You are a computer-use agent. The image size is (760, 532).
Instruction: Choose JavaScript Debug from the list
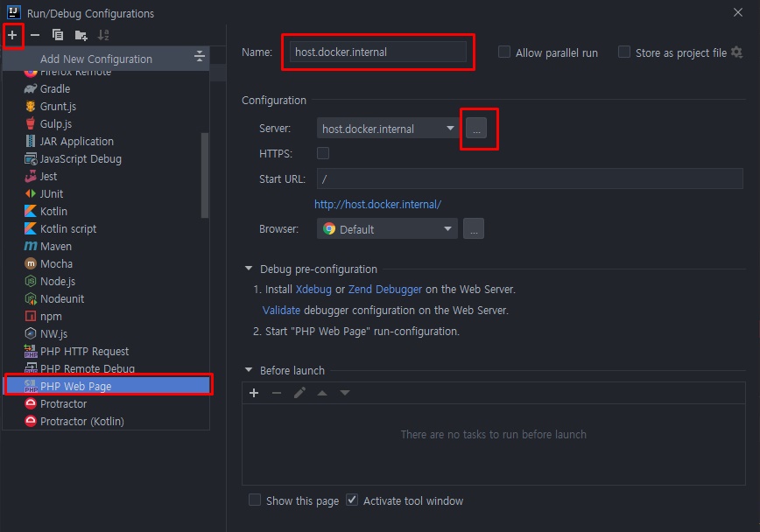click(x=107, y=159)
